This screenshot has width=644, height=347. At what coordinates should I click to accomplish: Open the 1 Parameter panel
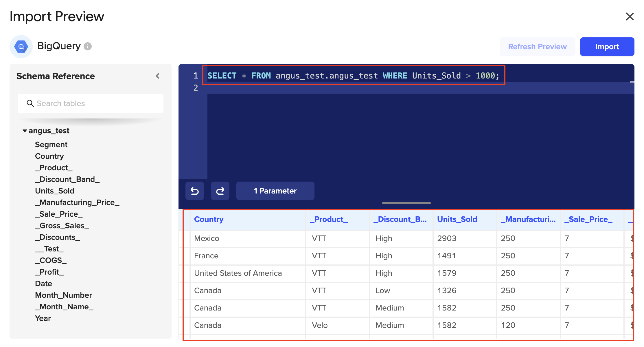275,191
